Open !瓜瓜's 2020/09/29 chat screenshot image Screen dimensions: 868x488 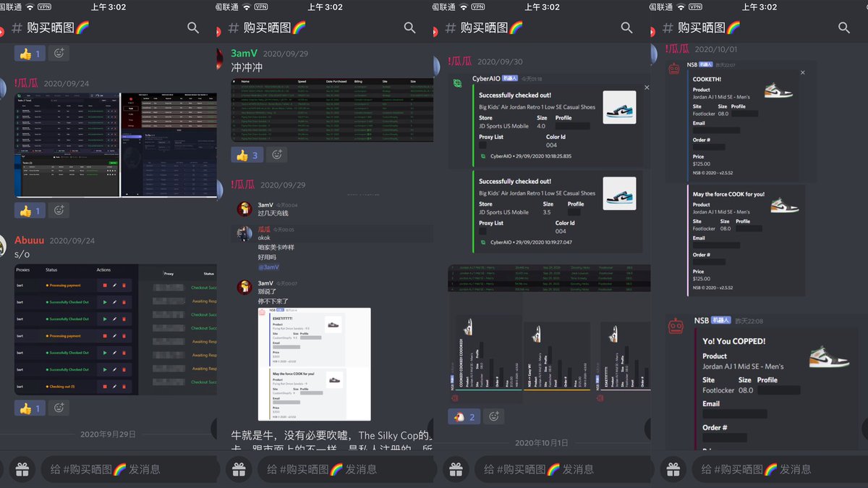[332, 308]
